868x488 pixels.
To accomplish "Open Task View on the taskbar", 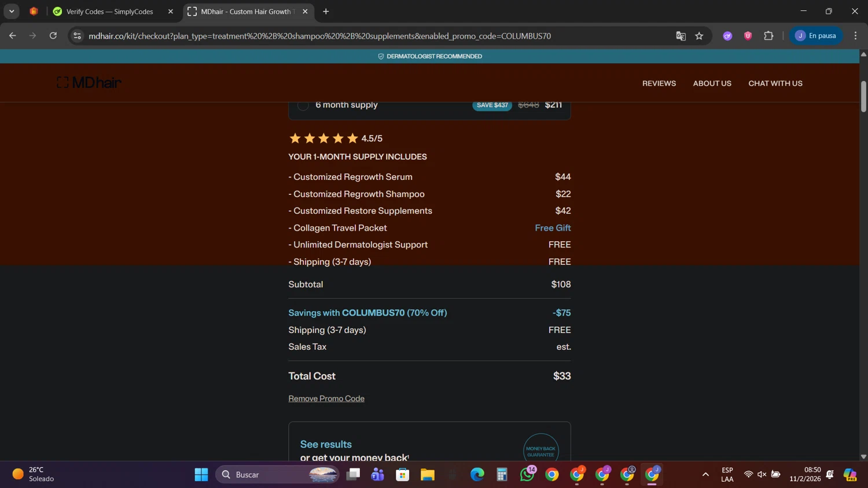I will (x=353, y=475).
